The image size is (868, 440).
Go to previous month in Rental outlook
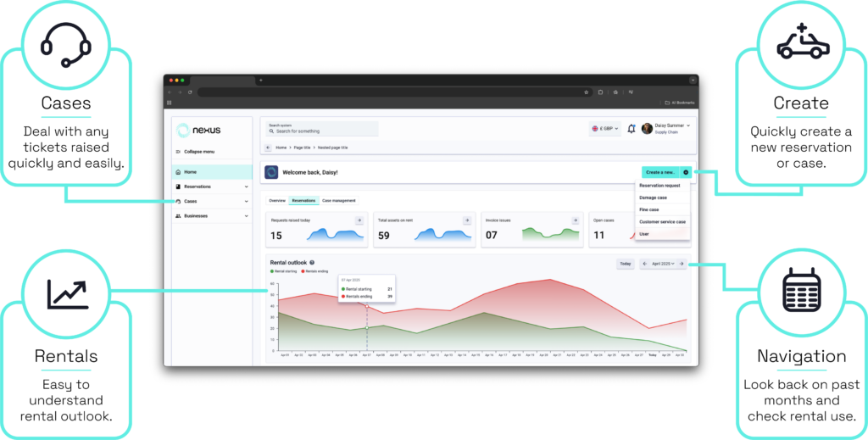645,264
